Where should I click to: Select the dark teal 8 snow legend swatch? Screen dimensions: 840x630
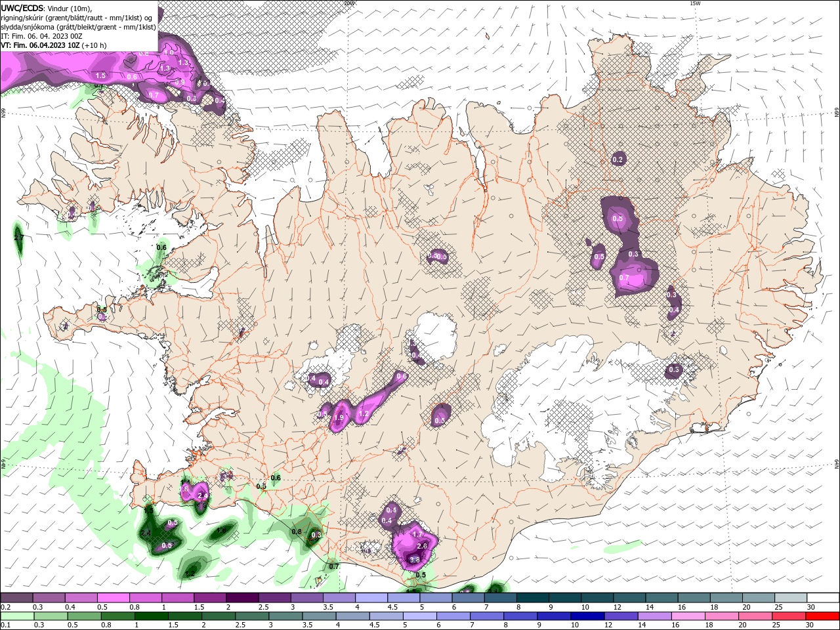pyautogui.click(x=532, y=598)
